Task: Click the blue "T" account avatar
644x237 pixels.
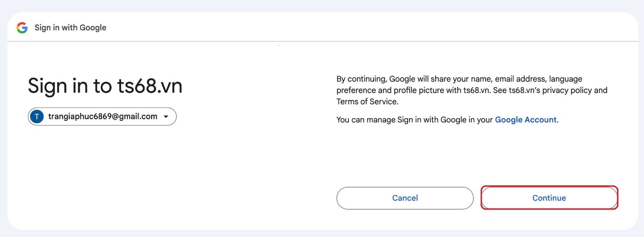Action: (37, 117)
